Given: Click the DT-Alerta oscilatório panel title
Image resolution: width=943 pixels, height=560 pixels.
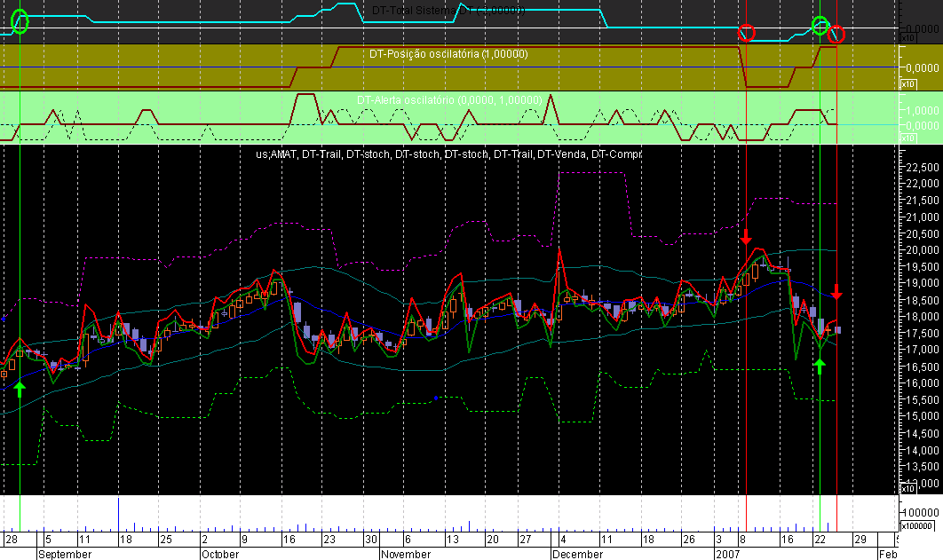Looking at the screenshot, I should point(449,99).
